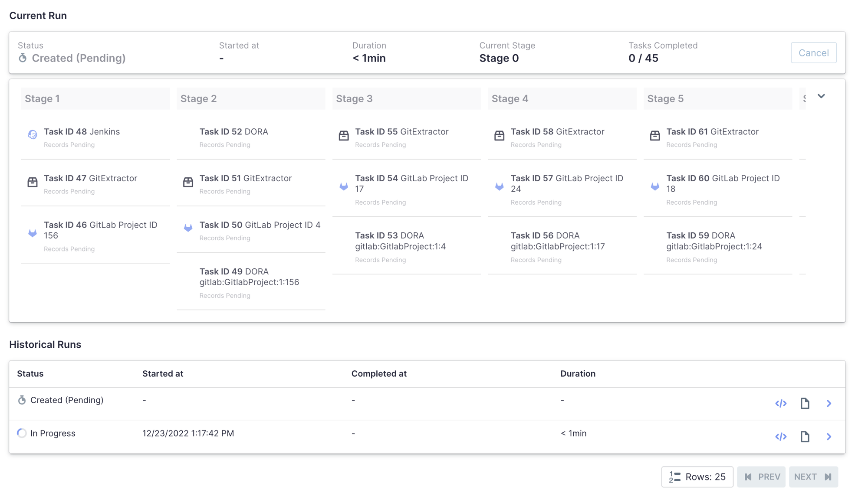This screenshot has height=496, width=868.
Task: Open the Rows per page selector
Action: click(697, 476)
